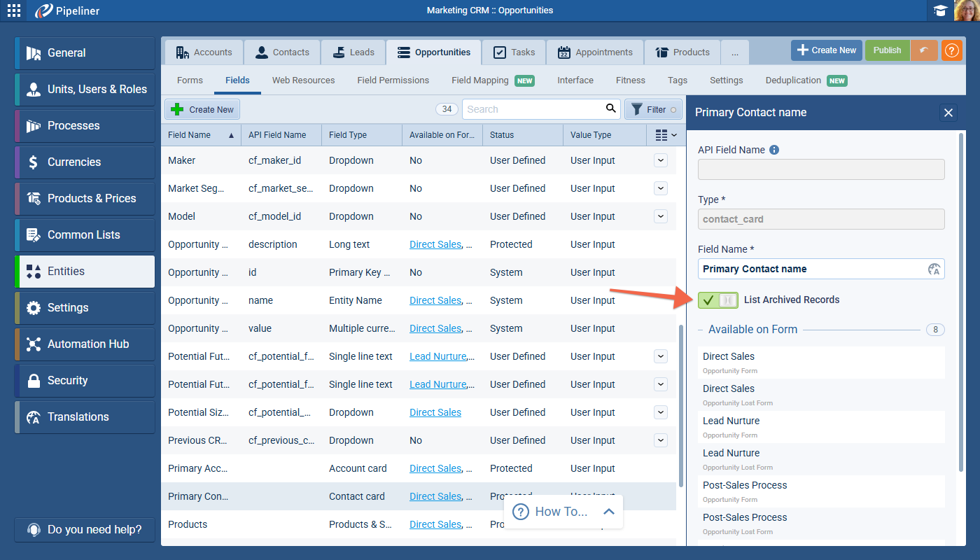Click the search magnifier icon

click(610, 109)
